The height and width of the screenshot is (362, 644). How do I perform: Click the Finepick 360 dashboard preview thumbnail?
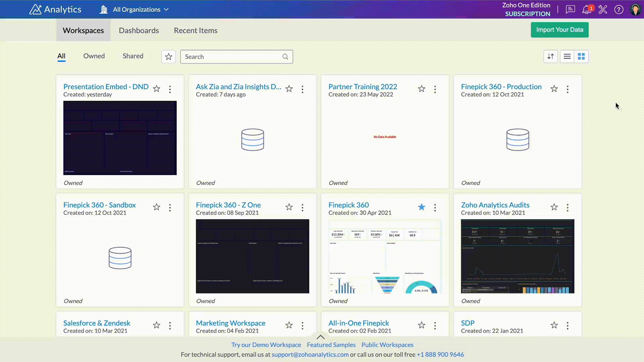point(385,256)
